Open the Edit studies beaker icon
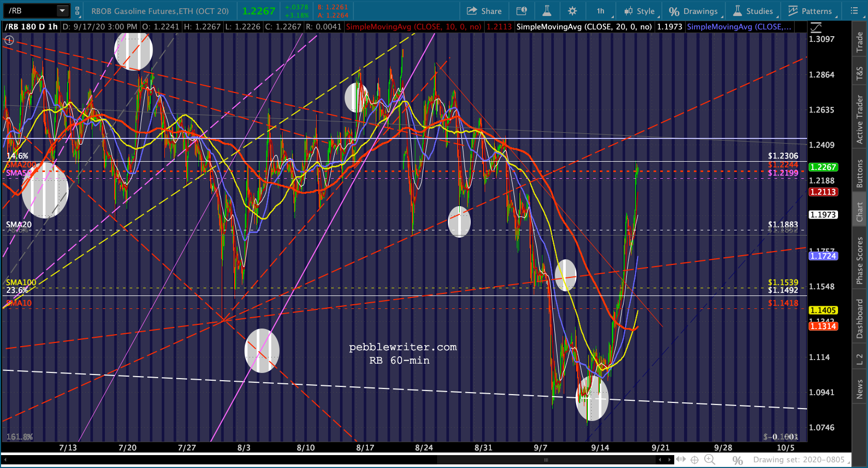868x468 pixels. [x=547, y=11]
